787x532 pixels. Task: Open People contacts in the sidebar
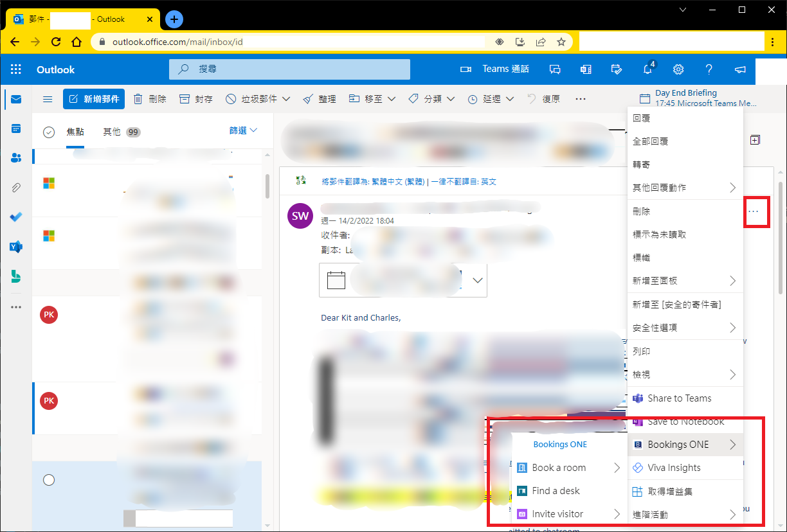click(16, 158)
